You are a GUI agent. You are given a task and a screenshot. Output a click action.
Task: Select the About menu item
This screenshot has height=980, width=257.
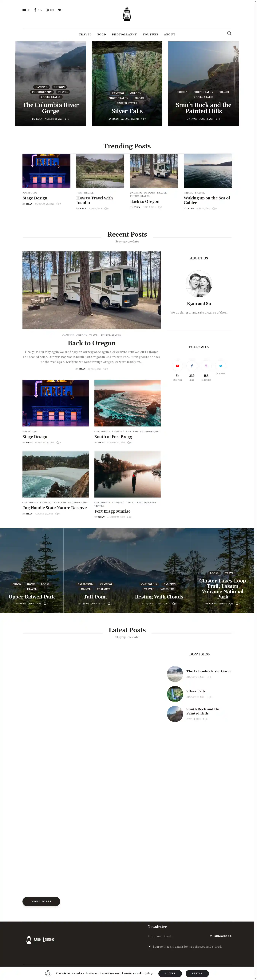[x=170, y=35]
